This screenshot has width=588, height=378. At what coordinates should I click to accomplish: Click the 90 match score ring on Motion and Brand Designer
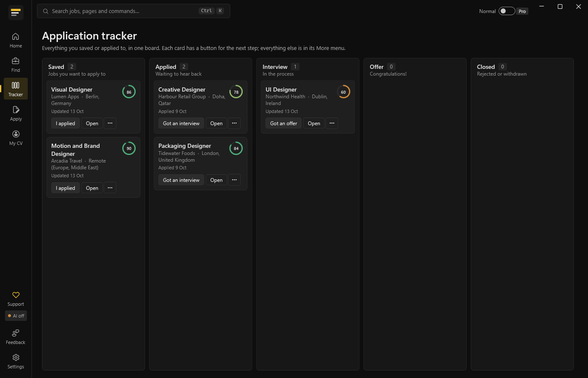tap(129, 148)
